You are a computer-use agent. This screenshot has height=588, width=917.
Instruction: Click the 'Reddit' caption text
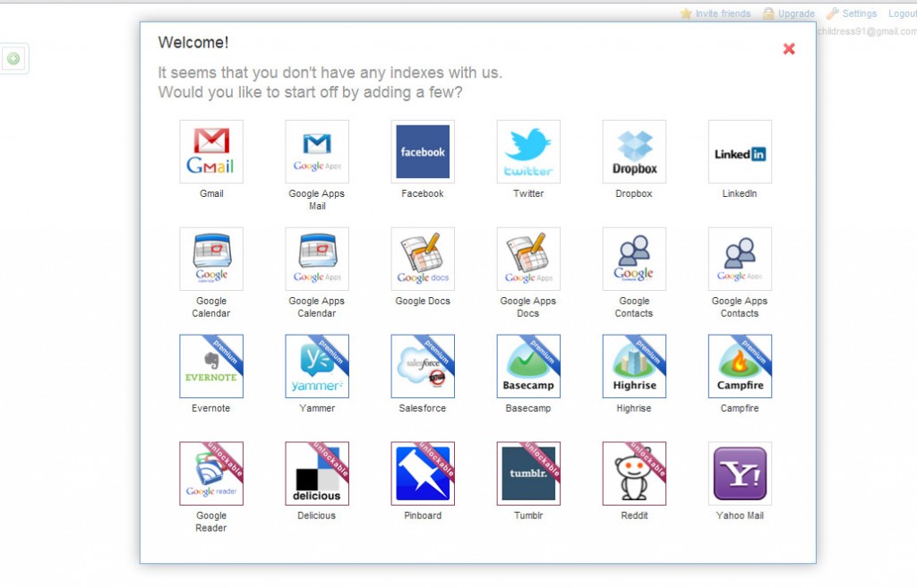pos(635,516)
